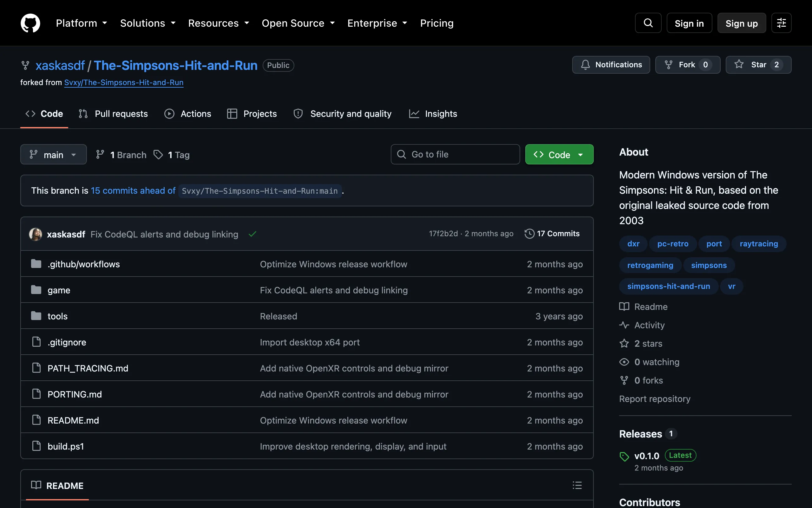Screen dimensions: 812x508
Task: Go to the GitHub homepage logo
Action: pos(30,23)
